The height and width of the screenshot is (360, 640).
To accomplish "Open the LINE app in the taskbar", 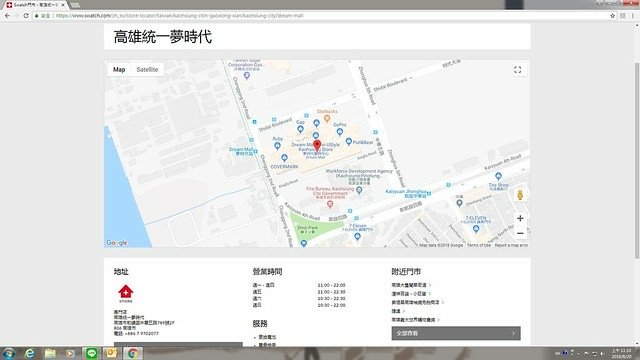I will click(91, 353).
